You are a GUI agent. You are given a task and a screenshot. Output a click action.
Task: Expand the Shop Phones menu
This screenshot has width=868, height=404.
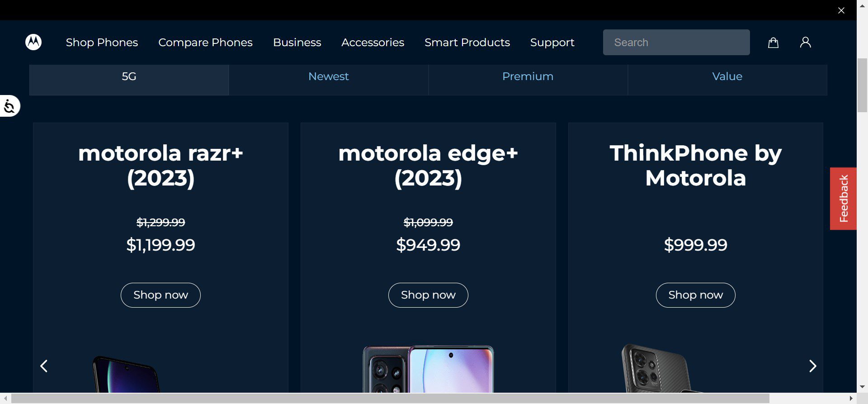click(102, 43)
